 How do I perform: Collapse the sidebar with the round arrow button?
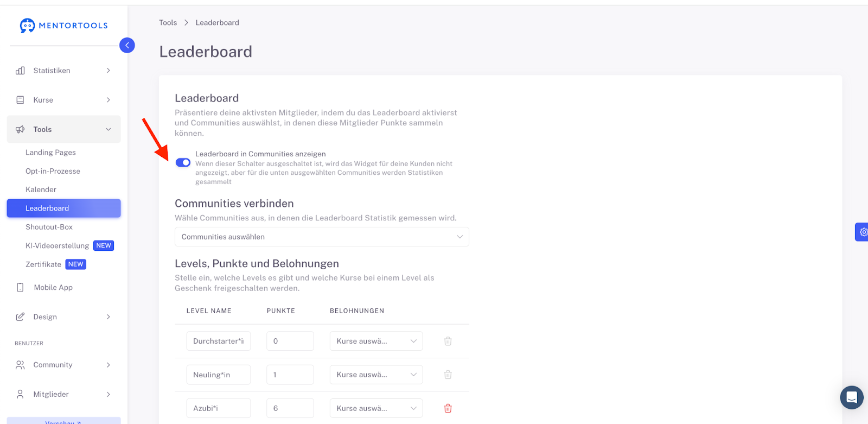click(127, 45)
